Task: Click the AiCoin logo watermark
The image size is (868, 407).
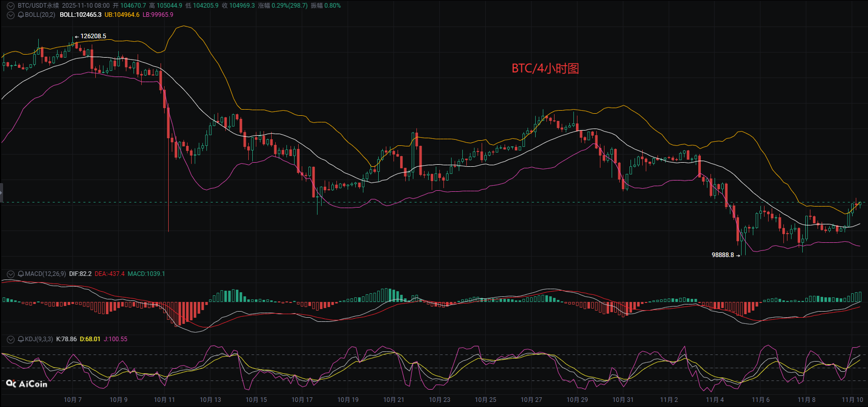Action: tap(27, 384)
